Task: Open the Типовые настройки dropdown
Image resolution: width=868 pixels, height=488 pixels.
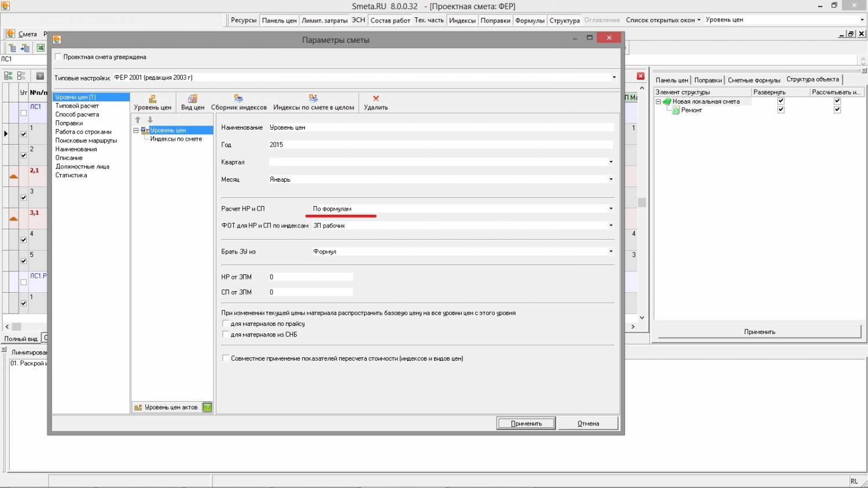Action: click(x=614, y=77)
